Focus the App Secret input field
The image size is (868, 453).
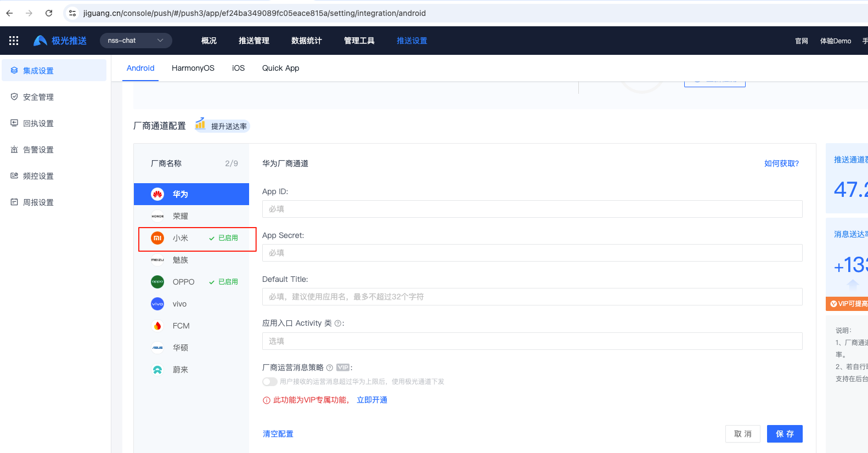pos(532,253)
